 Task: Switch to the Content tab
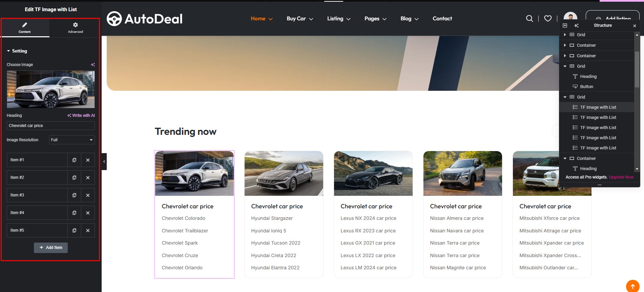tap(25, 28)
